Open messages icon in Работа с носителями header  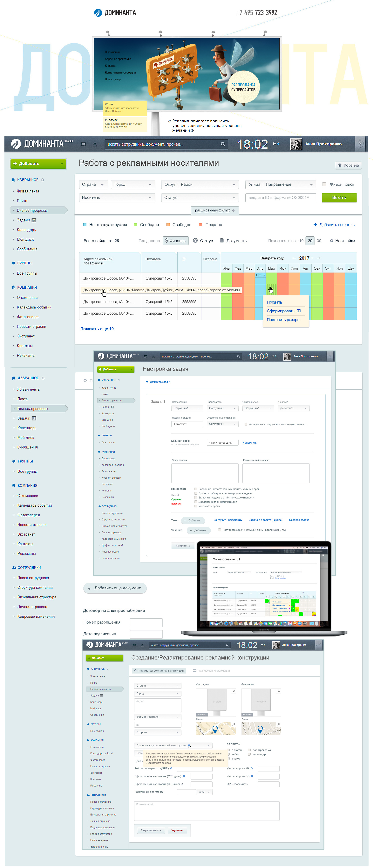[x=83, y=144]
